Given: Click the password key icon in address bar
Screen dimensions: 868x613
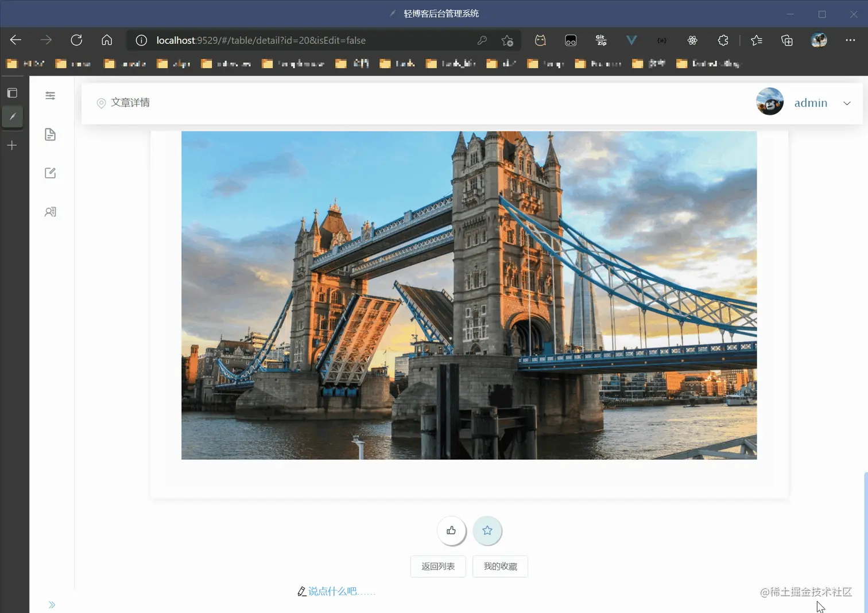Looking at the screenshot, I should (x=482, y=40).
